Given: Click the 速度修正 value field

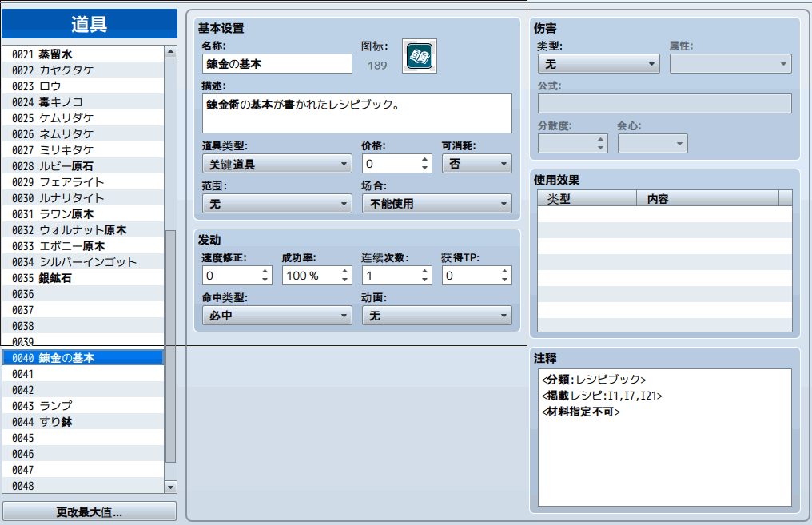Looking at the screenshot, I should pyautogui.click(x=231, y=276).
